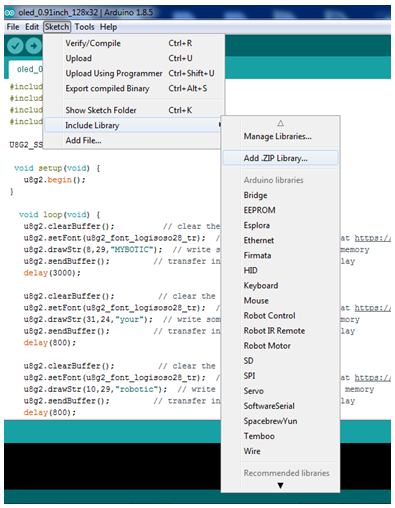Choose Add File... menu entry

(133, 140)
